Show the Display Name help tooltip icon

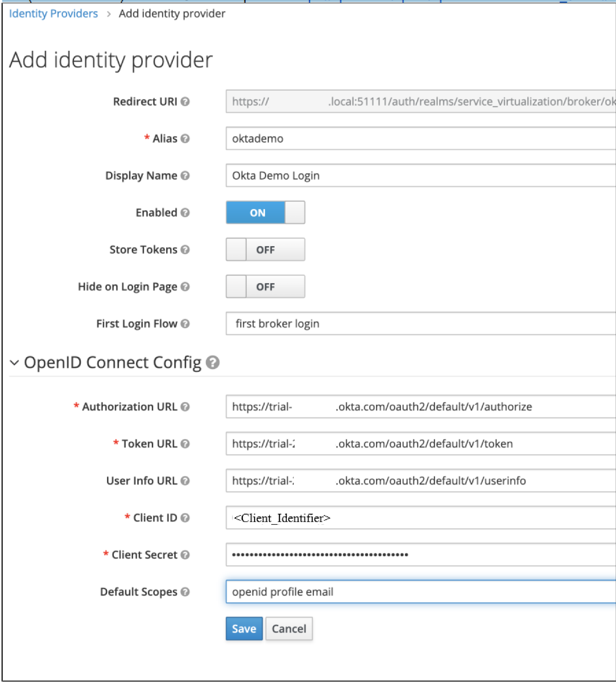[185, 176]
